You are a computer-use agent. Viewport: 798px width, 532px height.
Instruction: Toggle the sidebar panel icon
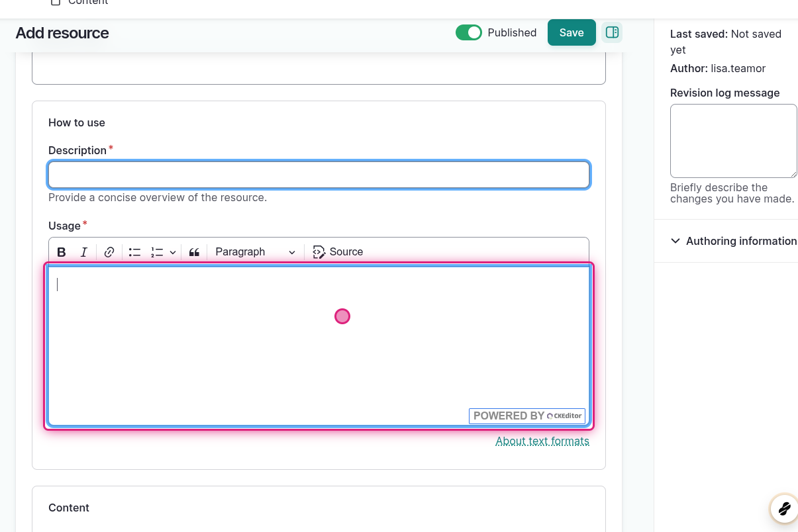(x=612, y=32)
